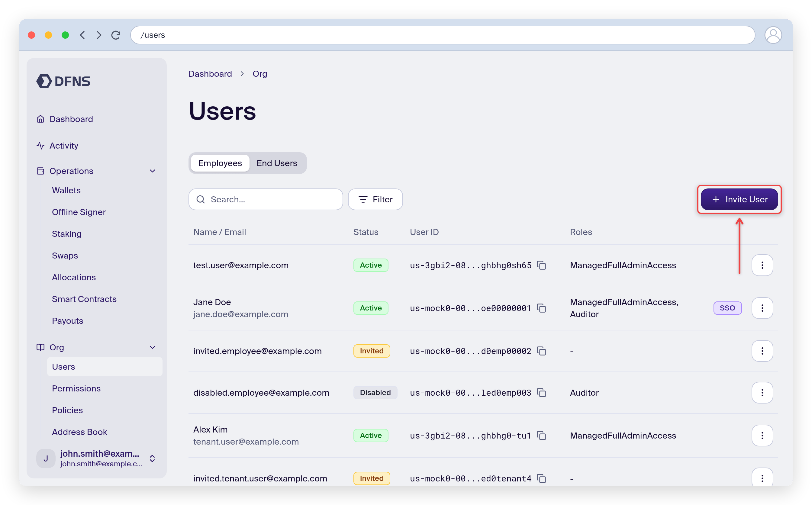Click the Activity pulse icon in sidebar
Screen dimensions: 812x505
tap(40, 146)
